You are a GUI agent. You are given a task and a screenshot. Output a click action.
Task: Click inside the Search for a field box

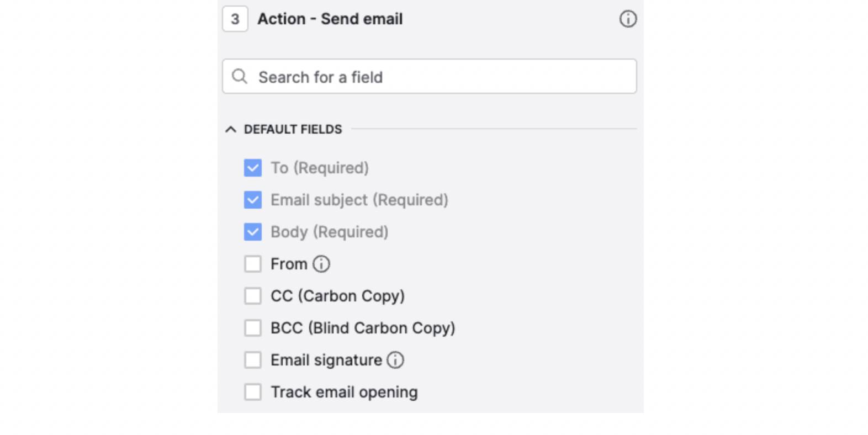pos(387,76)
